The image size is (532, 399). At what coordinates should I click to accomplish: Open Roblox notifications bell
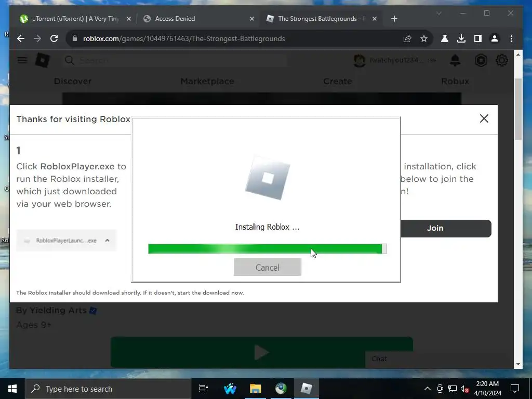(x=455, y=60)
